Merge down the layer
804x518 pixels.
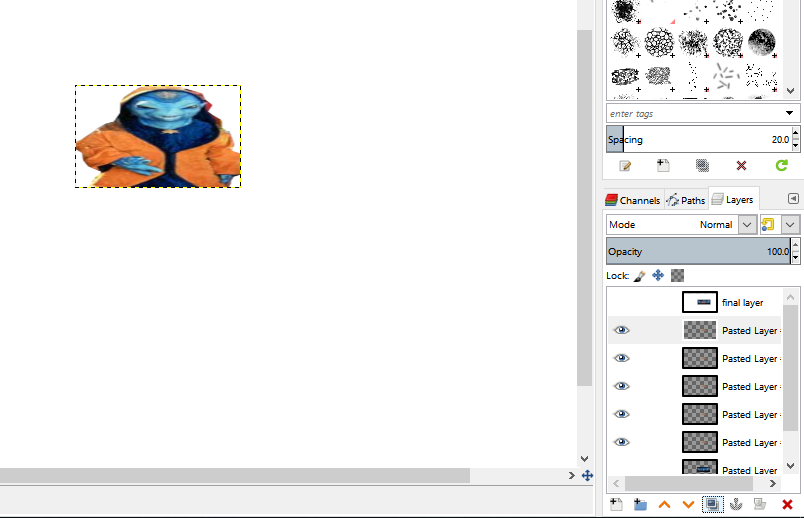click(x=760, y=505)
